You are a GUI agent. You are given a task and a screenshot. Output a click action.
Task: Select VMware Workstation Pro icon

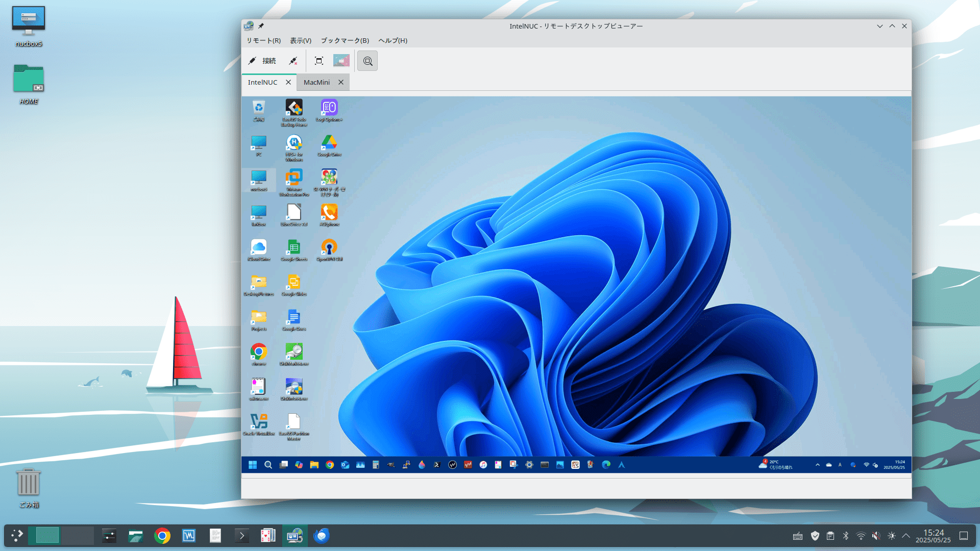tap(294, 183)
